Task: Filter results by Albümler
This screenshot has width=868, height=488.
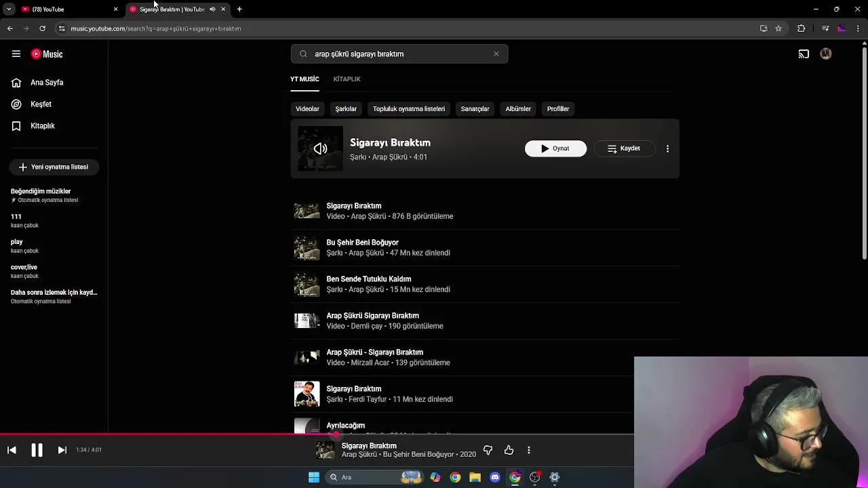Action: point(518,109)
